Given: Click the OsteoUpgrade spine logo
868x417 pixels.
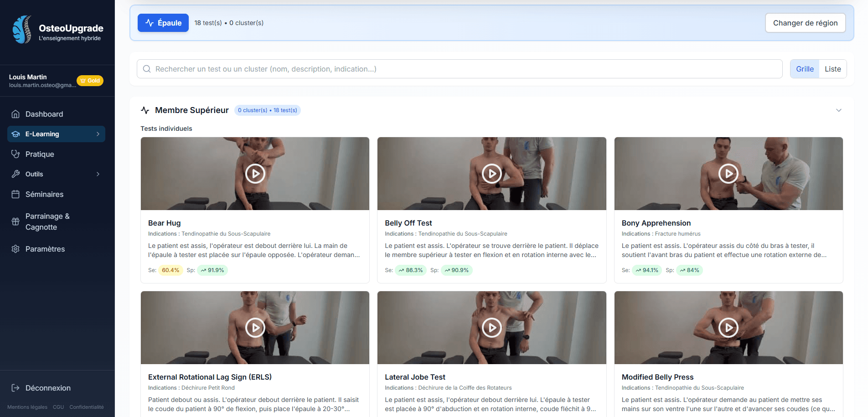Looking at the screenshot, I should coord(22,30).
